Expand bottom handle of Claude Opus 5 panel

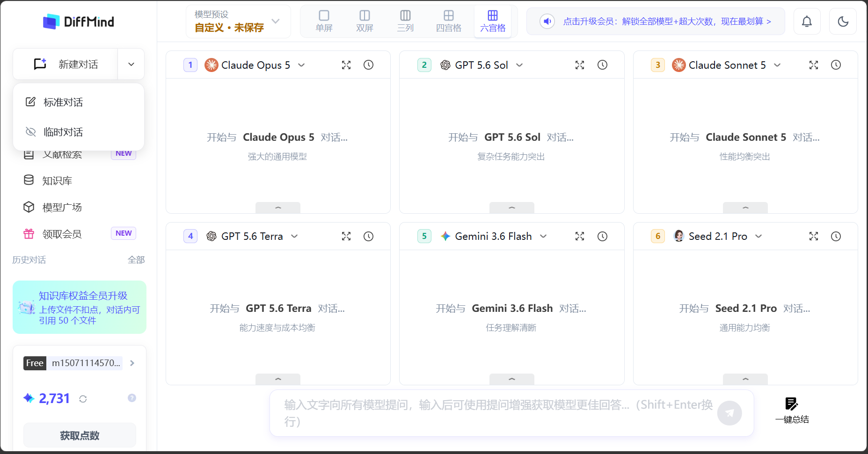point(278,207)
